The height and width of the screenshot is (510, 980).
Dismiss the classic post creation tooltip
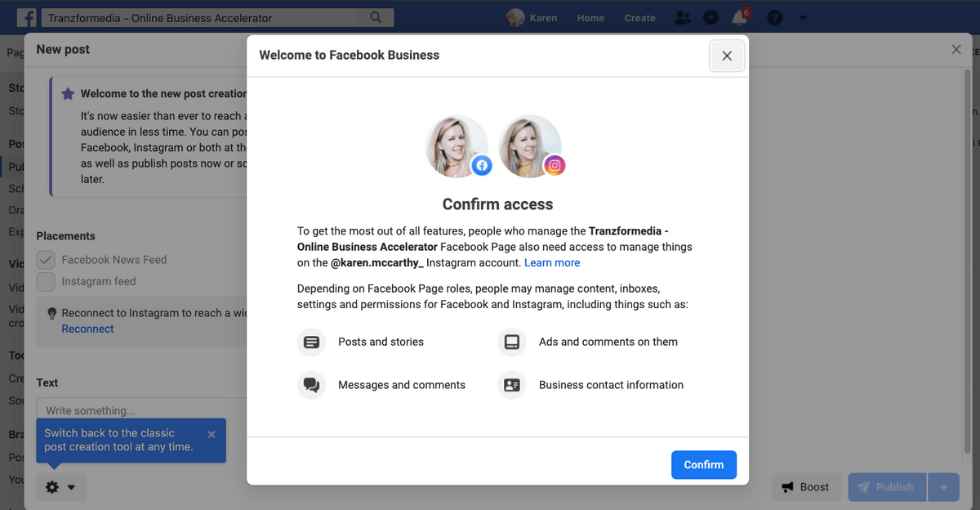click(x=212, y=434)
